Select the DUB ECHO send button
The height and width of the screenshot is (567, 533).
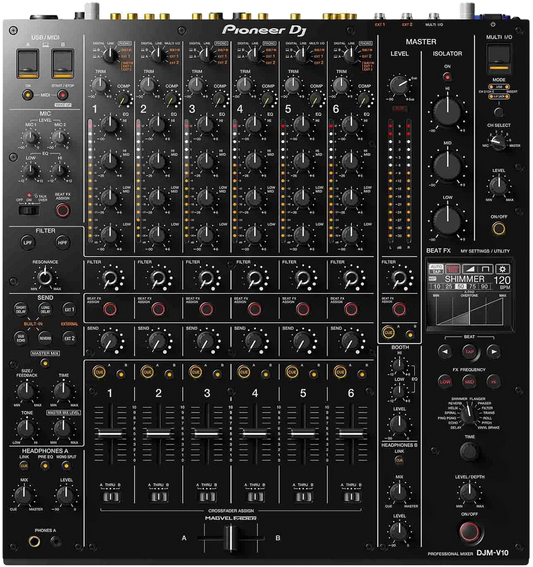click(21, 338)
